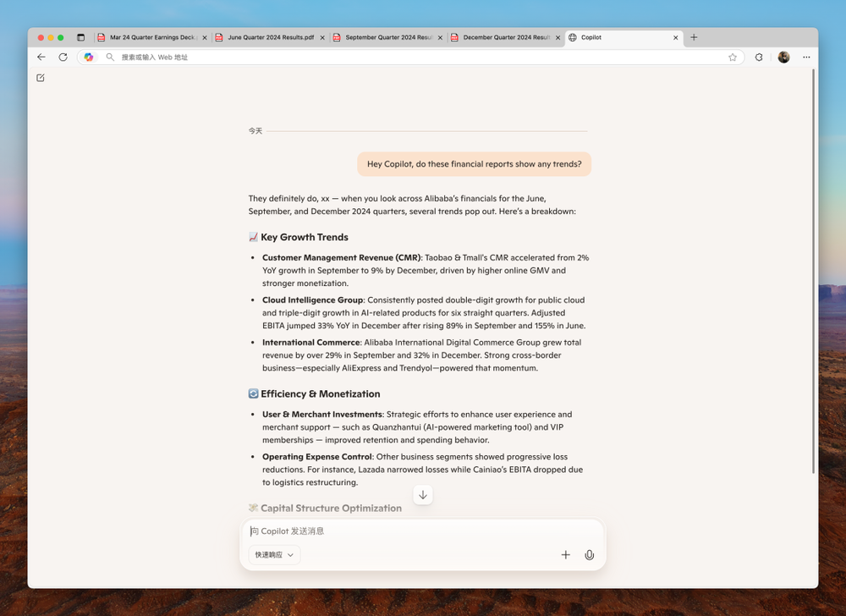Image resolution: width=846 pixels, height=616 pixels.
Task: Click the scroll-down arrow button above input
Action: [x=423, y=495]
